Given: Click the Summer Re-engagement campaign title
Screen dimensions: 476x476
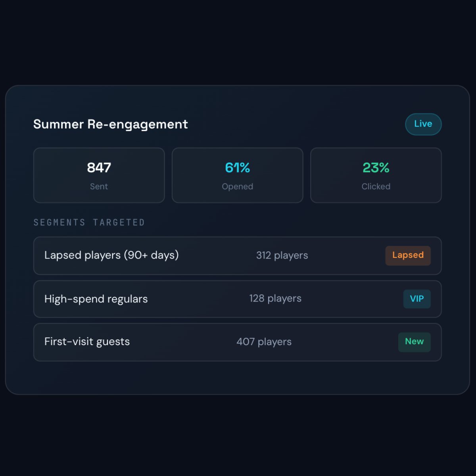Looking at the screenshot, I should click(111, 125).
